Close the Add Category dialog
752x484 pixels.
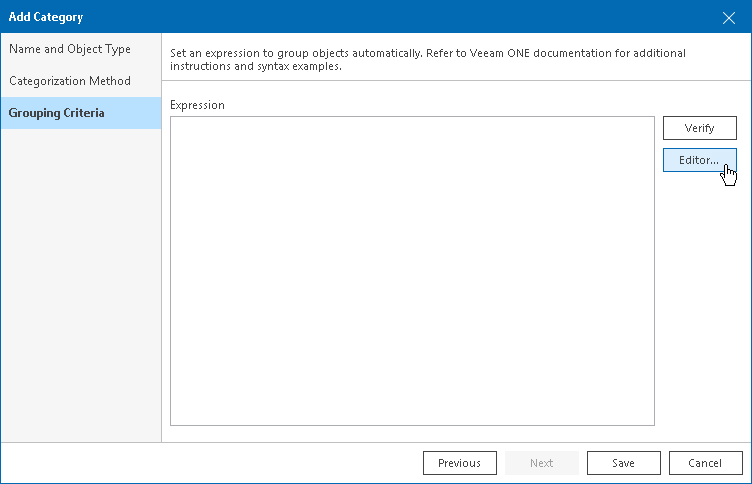[728, 18]
